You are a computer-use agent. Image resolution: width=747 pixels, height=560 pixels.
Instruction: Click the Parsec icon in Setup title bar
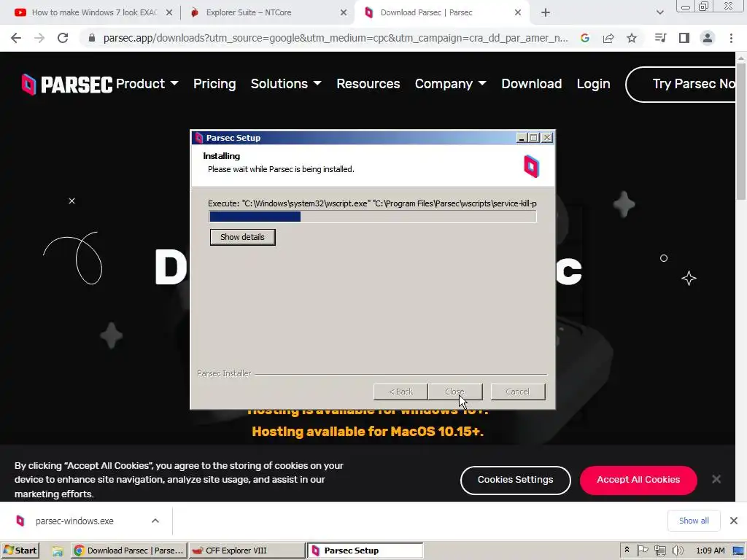[x=199, y=138]
